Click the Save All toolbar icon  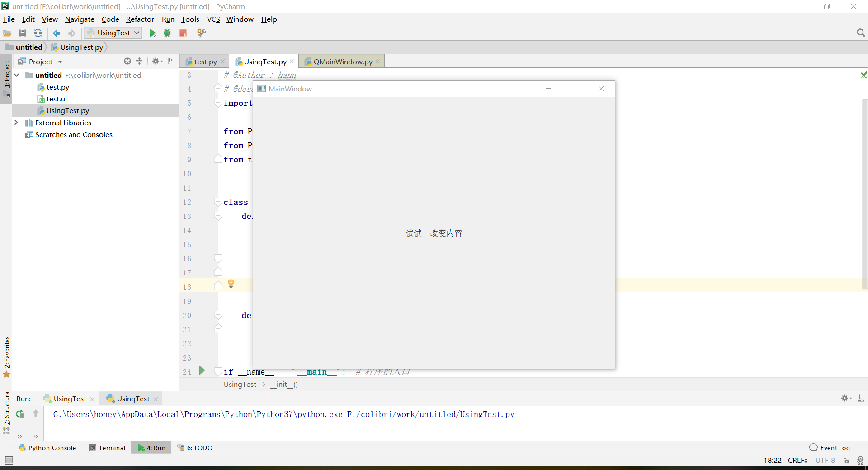(23, 33)
